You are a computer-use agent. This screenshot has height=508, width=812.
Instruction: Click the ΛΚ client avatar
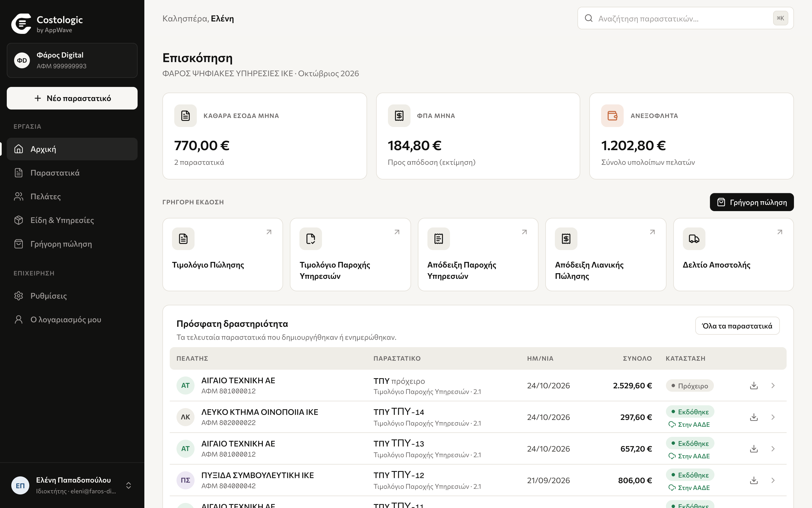pos(185,417)
